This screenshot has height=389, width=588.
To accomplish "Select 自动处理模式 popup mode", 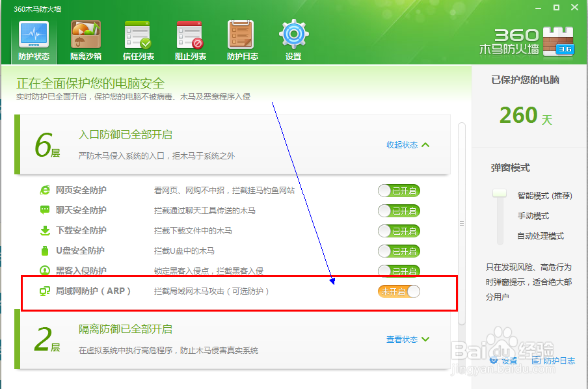I will click(x=541, y=236).
